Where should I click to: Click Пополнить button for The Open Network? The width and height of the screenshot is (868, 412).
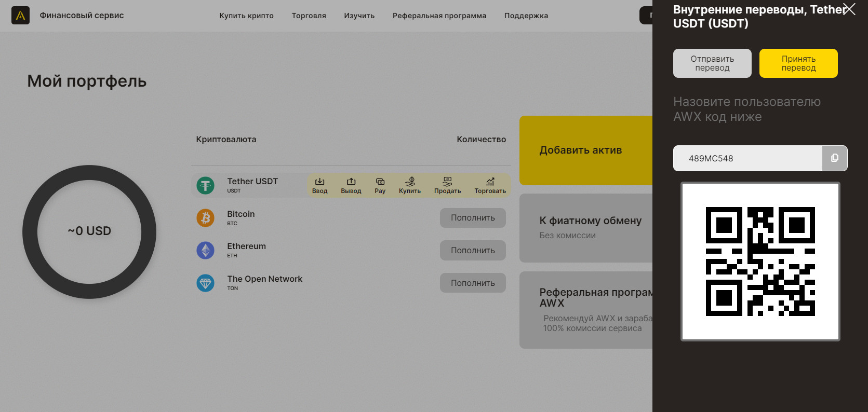point(473,283)
